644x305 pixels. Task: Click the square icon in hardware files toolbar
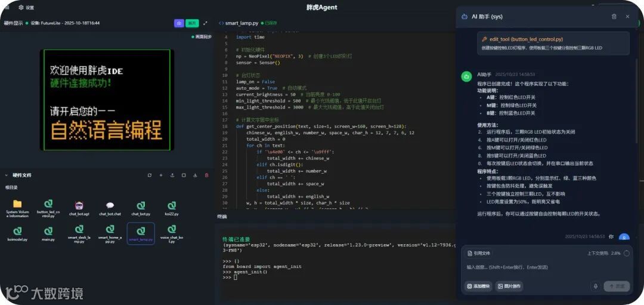point(184,175)
